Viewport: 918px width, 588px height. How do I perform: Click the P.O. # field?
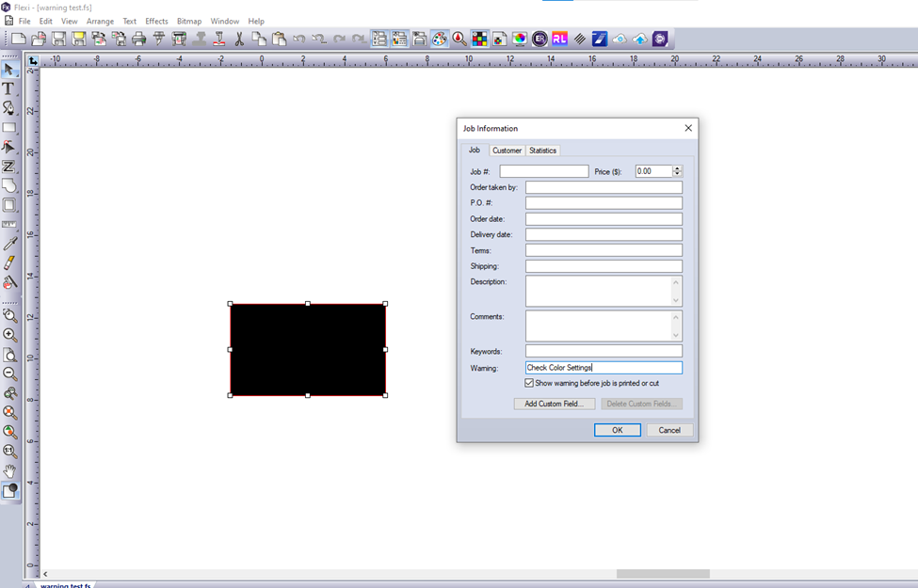604,203
